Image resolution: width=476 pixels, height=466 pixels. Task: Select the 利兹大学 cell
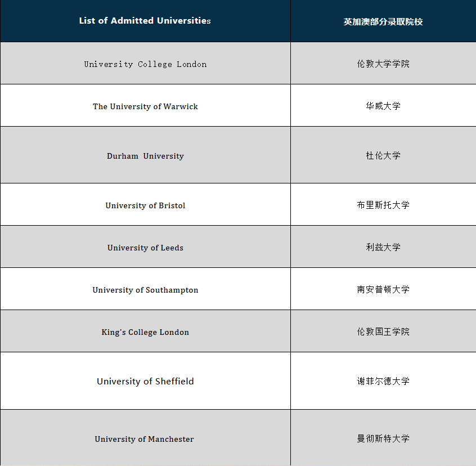[x=383, y=247]
